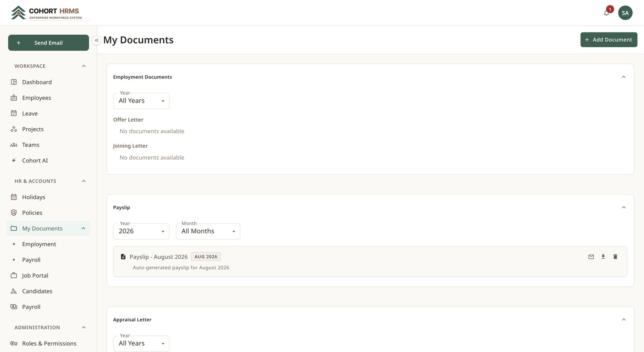Collapse the ADMINISTRATION sidebar group
Viewport: 644px width, 352px height.
(84, 328)
